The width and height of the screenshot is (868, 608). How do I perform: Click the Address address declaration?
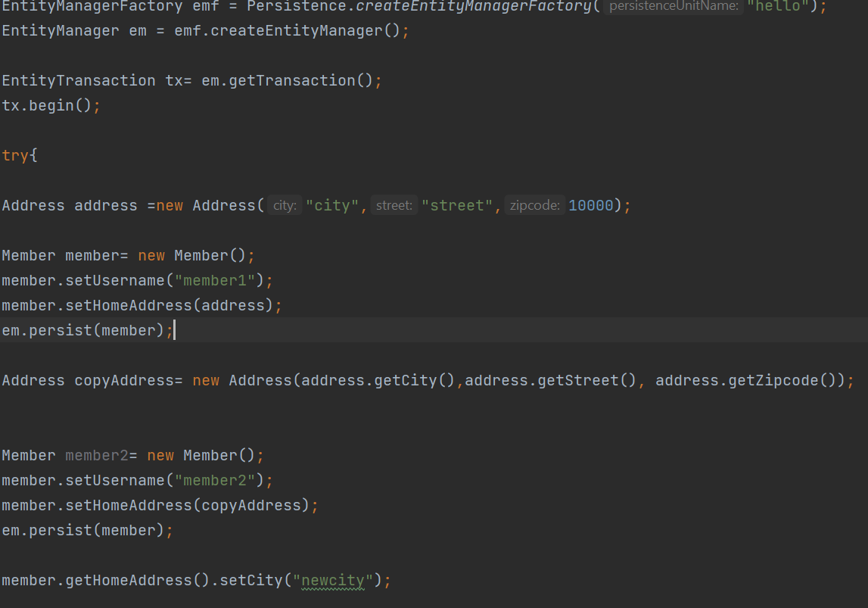pos(69,206)
